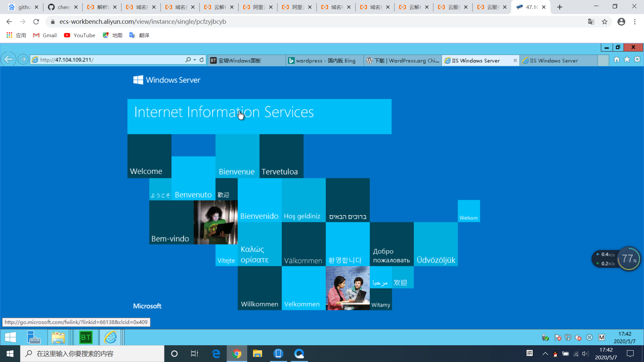The height and width of the screenshot is (362, 644).
Task: Open 翻译 translate bookmark
Action: [x=139, y=35]
